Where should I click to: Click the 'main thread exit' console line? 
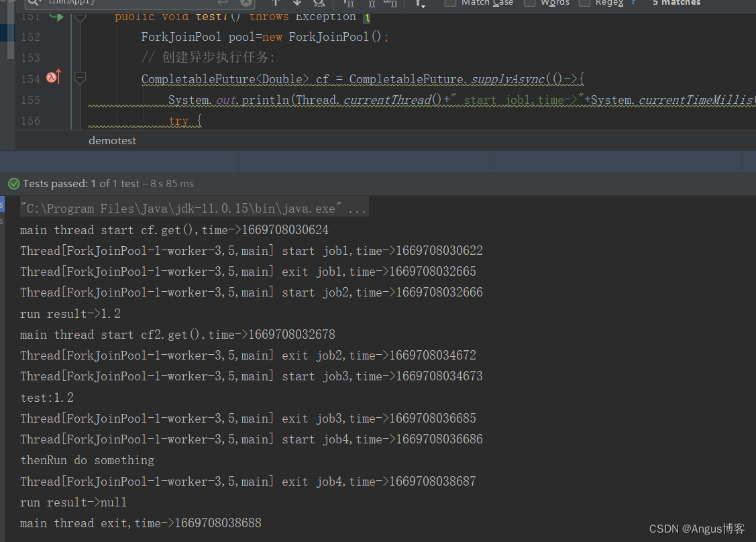pos(141,523)
